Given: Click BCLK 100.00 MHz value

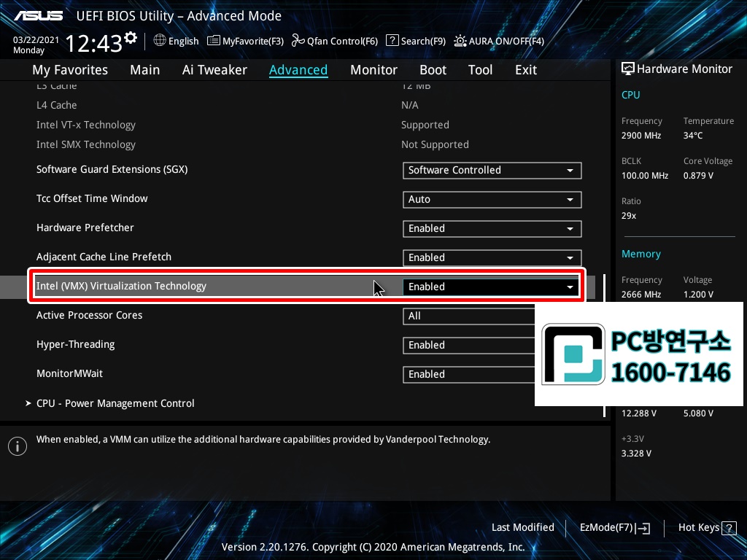Looking at the screenshot, I should pyautogui.click(x=645, y=176).
